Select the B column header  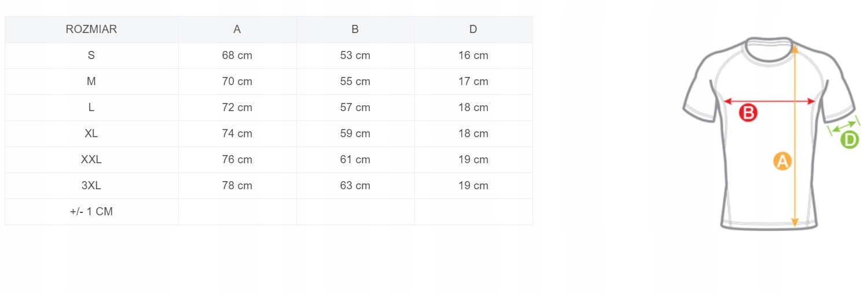coord(355,30)
